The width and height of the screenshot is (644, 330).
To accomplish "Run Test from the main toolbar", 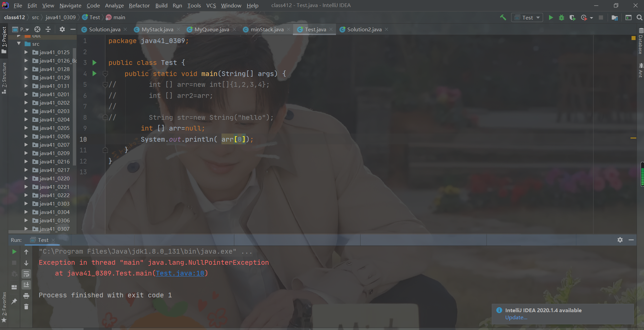I will (x=551, y=17).
